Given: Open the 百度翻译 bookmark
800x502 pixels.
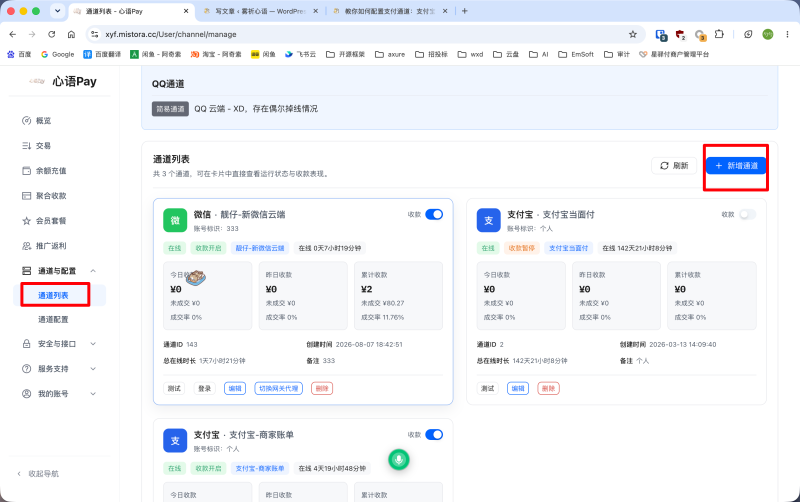Looking at the screenshot, I should [102, 54].
